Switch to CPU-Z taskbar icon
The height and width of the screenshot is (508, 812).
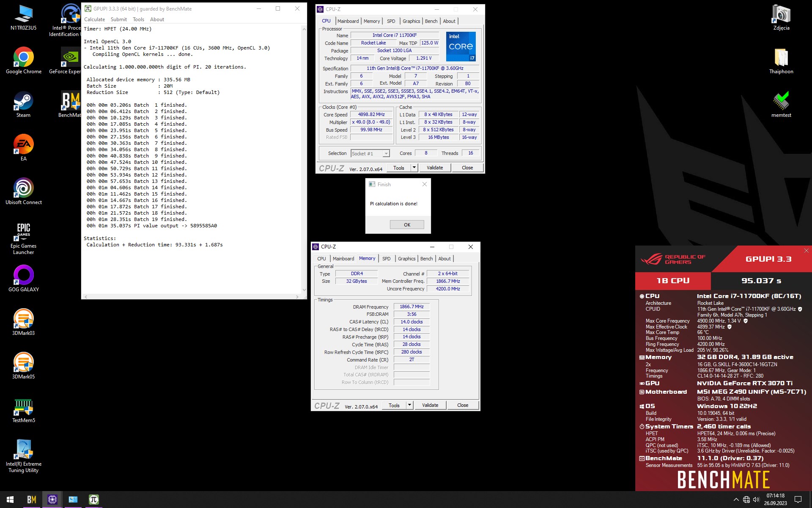click(52, 500)
